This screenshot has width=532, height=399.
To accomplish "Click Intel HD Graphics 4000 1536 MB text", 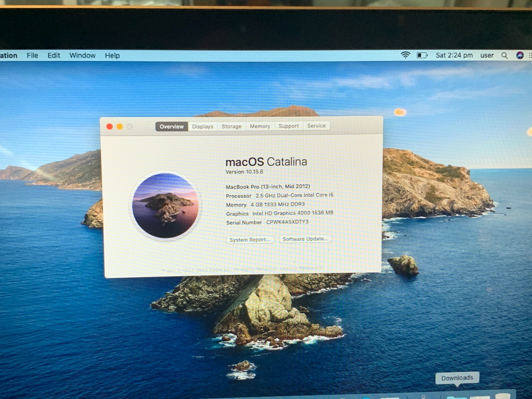I will (293, 213).
